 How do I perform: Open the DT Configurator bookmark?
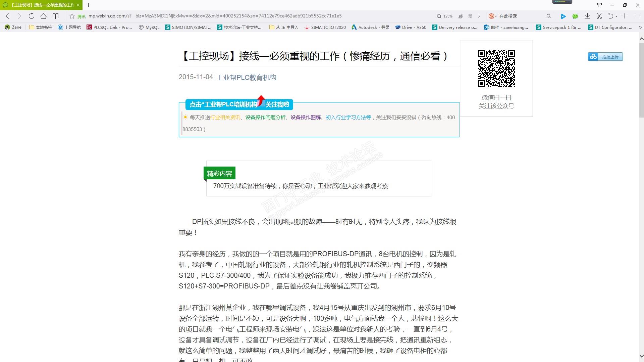coord(610,27)
